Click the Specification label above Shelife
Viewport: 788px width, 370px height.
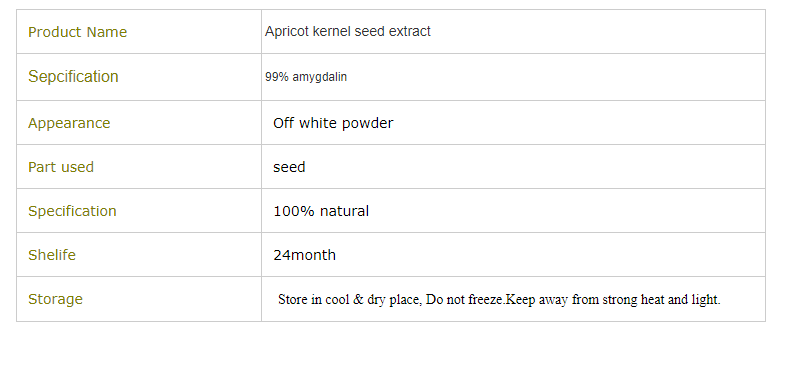point(72,211)
